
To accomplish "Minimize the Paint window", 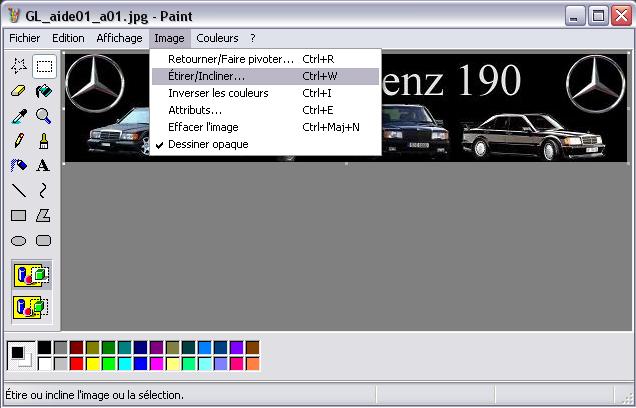I will coord(575,16).
